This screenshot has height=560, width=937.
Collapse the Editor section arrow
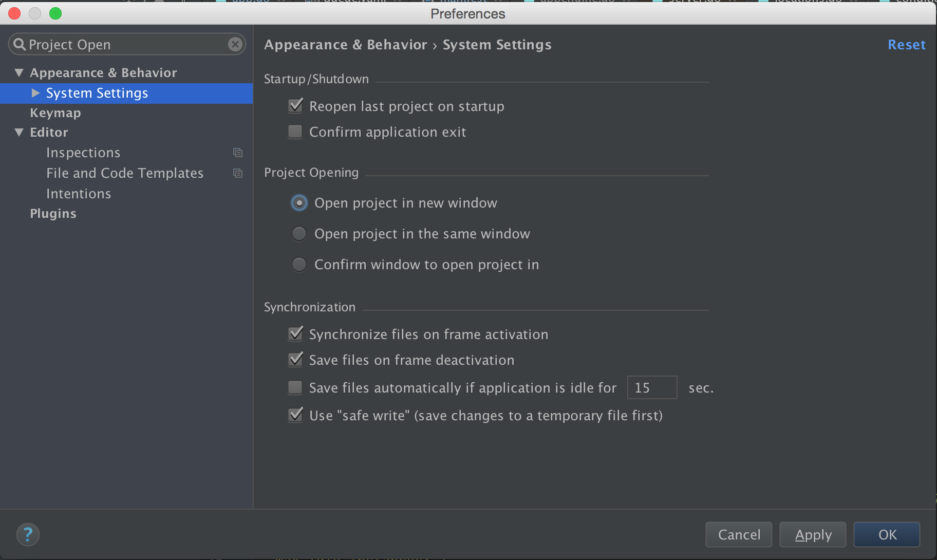(x=19, y=133)
